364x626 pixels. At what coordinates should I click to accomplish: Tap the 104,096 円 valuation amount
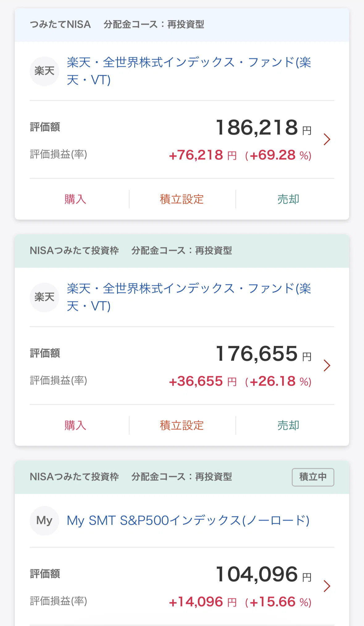coord(264,574)
